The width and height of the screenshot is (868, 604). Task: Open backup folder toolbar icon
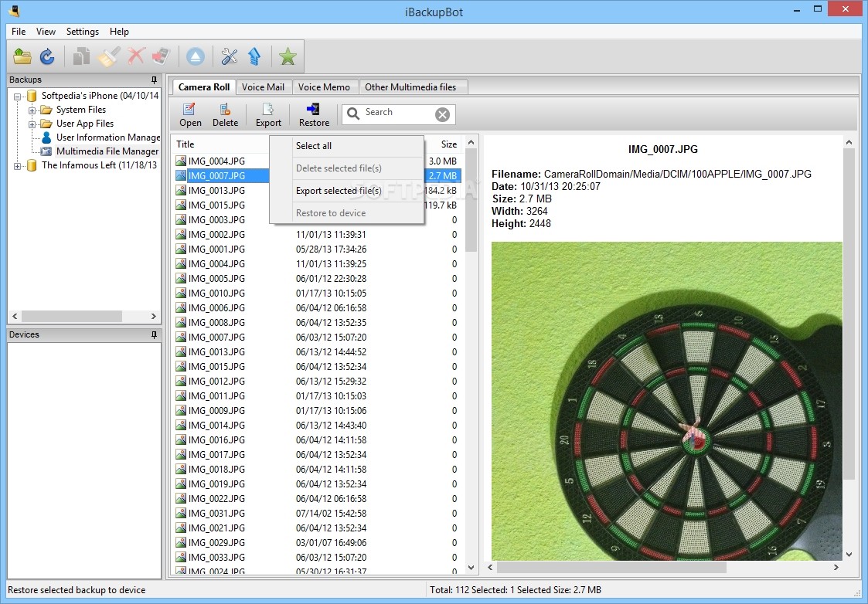22,56
